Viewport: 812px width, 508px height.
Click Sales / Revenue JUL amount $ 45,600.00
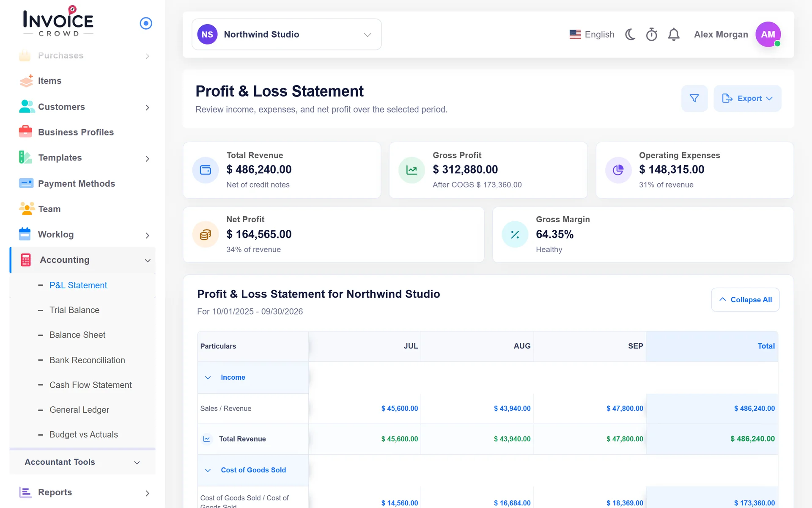[400, 409]
